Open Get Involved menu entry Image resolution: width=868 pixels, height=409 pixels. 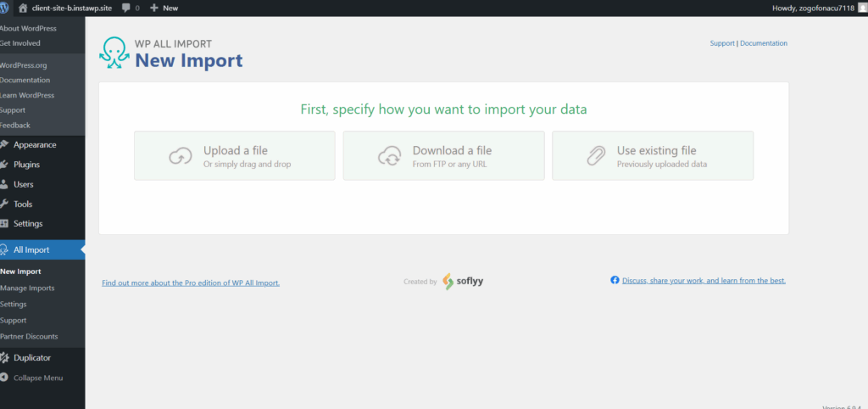(x=20, y=43)
